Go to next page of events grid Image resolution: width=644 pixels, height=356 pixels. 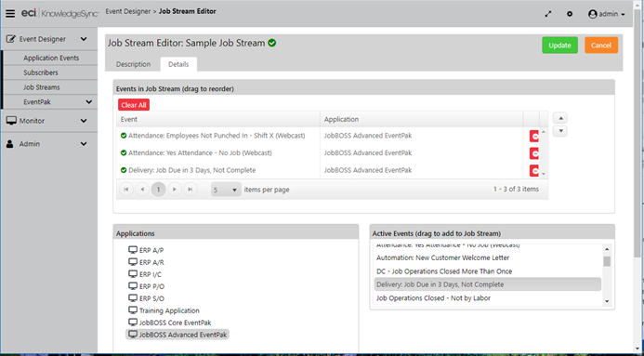click(175, 190)
